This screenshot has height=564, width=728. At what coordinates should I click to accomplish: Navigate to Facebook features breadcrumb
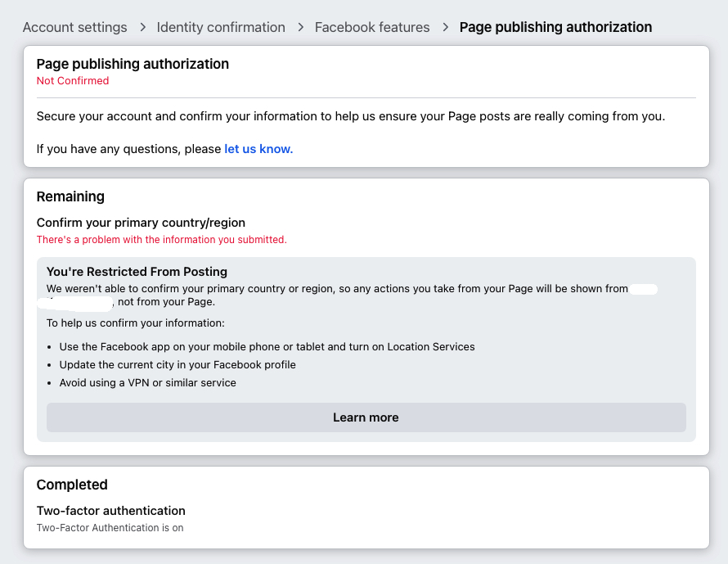[372, 27]
